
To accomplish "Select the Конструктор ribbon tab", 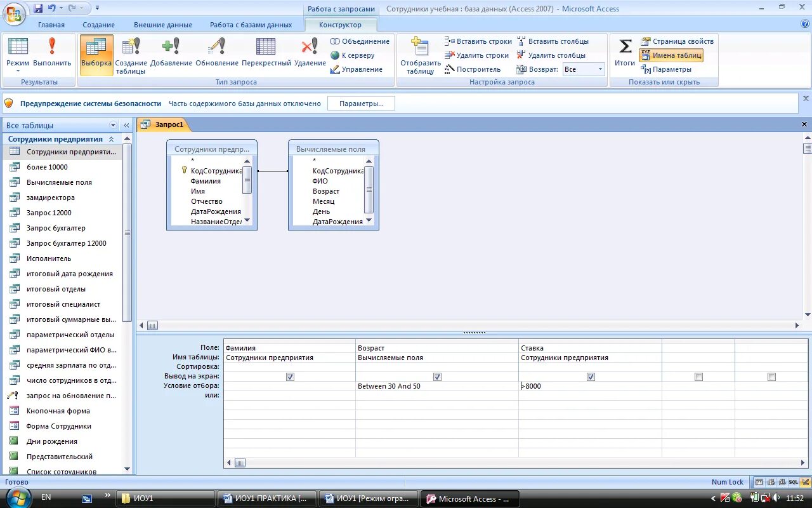I will (x=341, y=25).
